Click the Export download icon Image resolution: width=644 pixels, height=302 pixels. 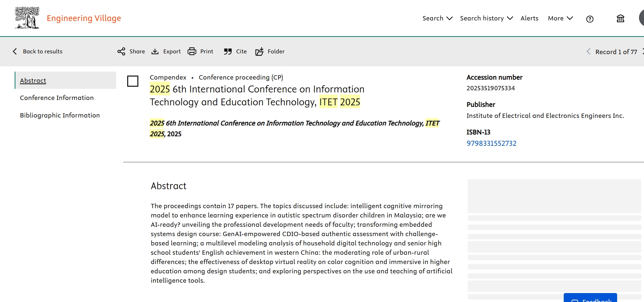coord(155,52)
